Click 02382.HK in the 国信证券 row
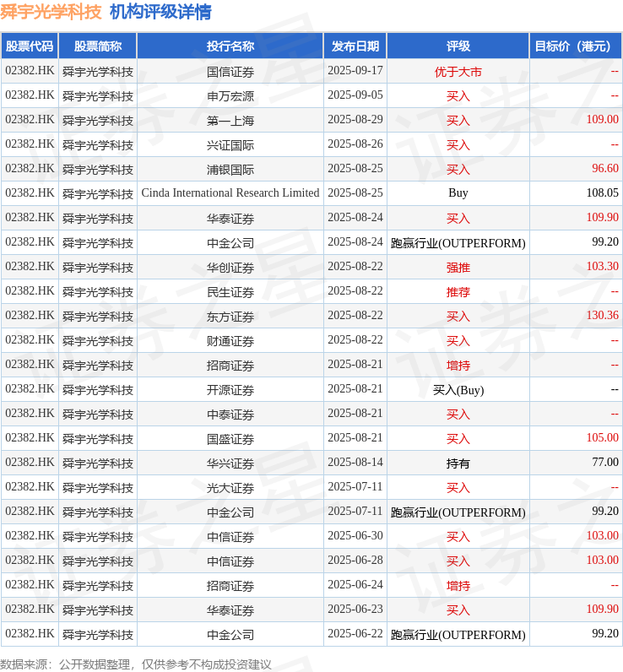The height and width of the screenshot is (672, 623). click(30, 71)
